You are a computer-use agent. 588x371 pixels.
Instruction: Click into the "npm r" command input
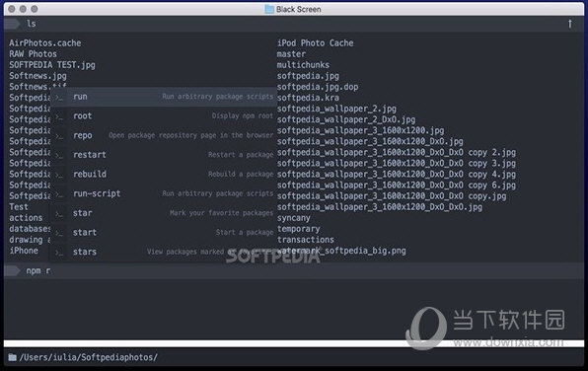point(294,270)
